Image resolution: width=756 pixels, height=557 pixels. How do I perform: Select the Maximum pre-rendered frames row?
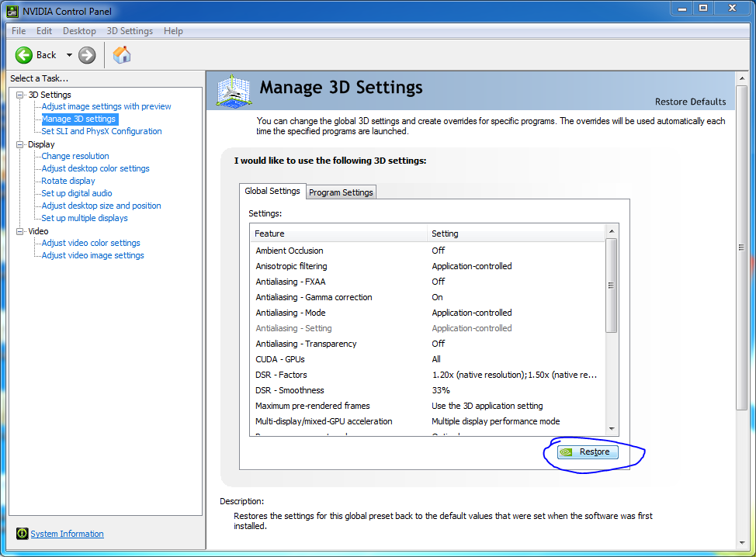tap(428, 406)
